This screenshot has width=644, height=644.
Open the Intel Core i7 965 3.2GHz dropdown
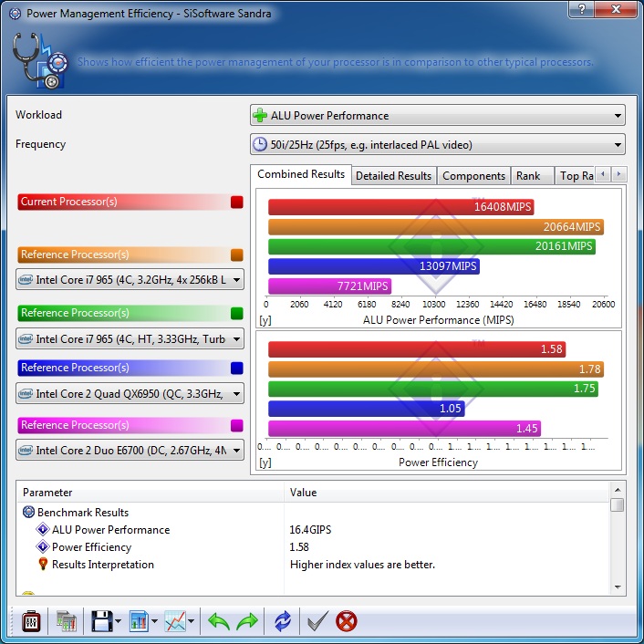130,280
